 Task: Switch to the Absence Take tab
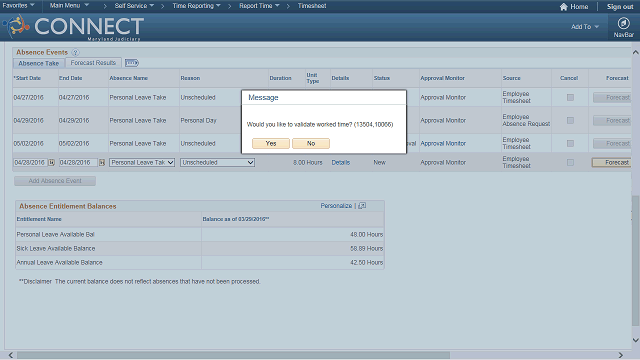38,63
